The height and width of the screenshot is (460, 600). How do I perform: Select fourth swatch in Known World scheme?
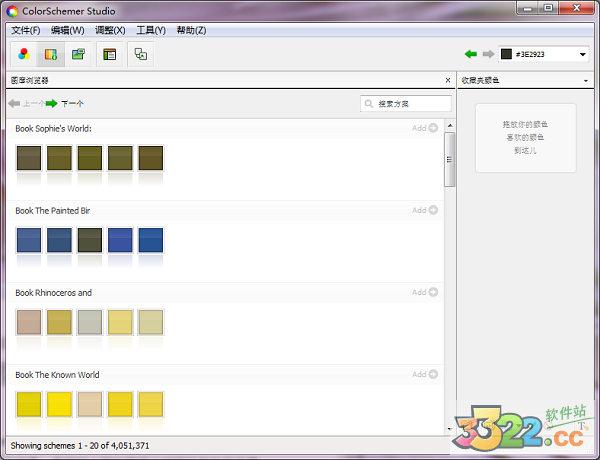[120, 404]
